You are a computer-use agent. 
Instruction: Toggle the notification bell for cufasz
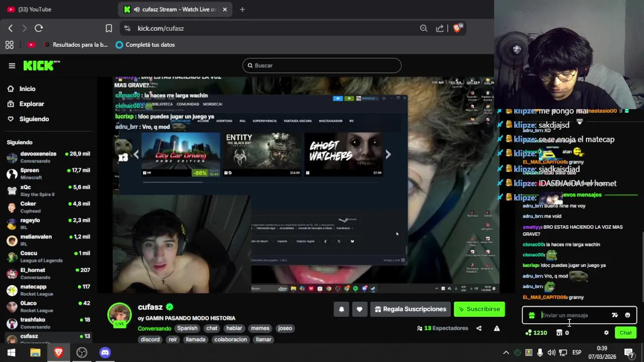(341, 309)
